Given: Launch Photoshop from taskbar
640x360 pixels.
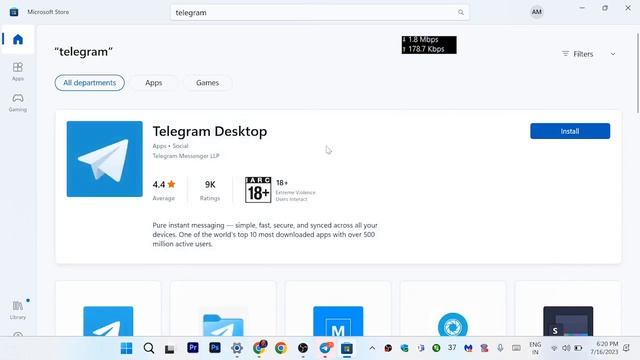Looking at the screenshot, I should click(215, 348).
